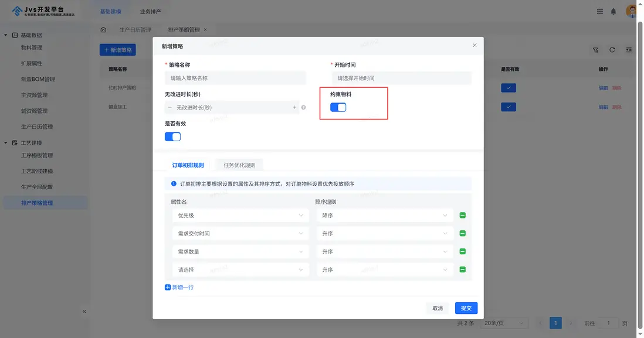Remove the 需求数量 rule with green minus icon
Screen dimensions: 644x338
tap(462, 251)
